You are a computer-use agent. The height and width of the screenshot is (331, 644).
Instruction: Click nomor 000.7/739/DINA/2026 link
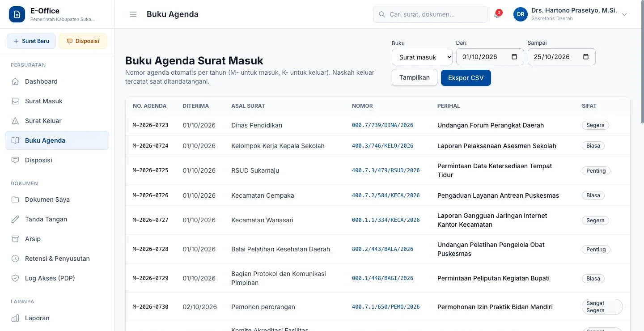coord(382,125)
